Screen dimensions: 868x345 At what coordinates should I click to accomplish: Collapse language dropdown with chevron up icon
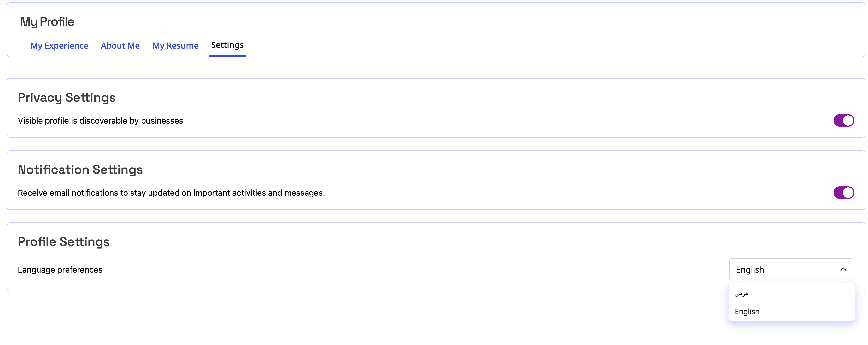click(843, 269)
